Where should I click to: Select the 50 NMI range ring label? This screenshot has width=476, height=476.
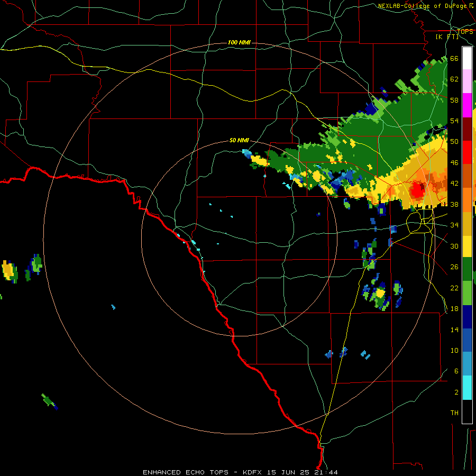point(239,140)
